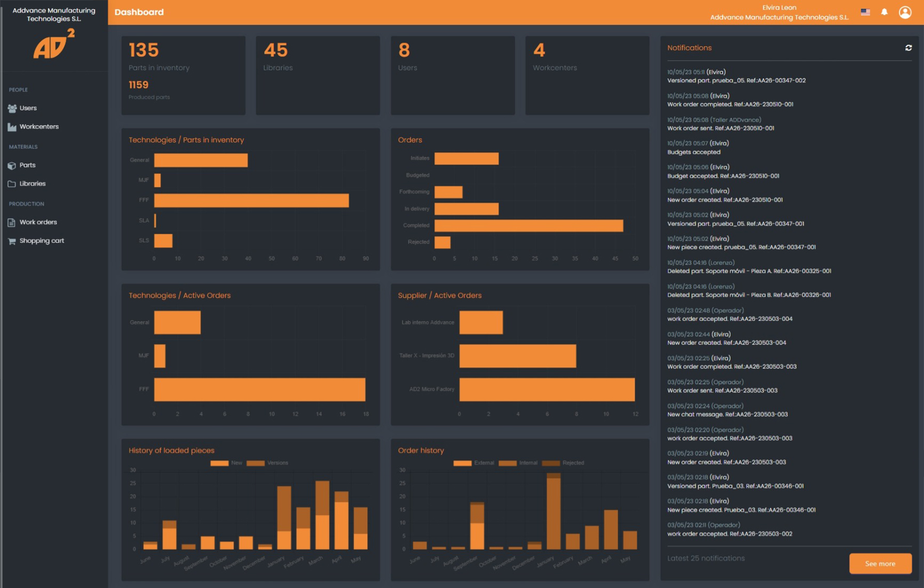Image resolution: width=924 pixels, height=588 pixels.
Task: Open the user profile avatar icon
Action: tap(905, 12)
